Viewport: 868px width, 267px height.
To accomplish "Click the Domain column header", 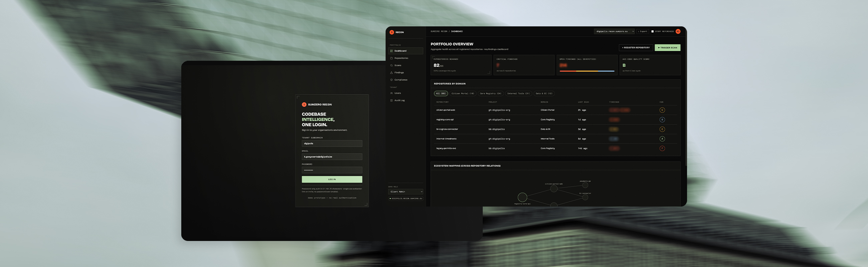I will (544, 102).
